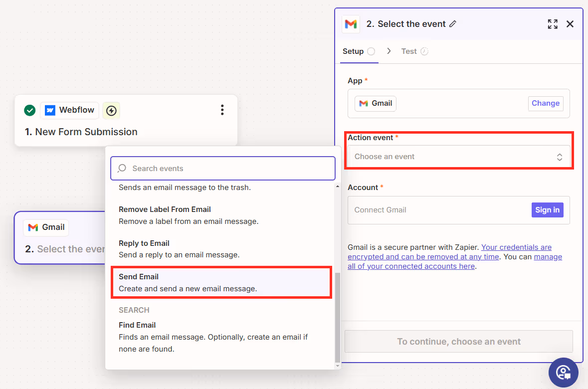Select the '2. Select the event' step card
Image resolution: width=588 pixels, height=389 pixels.
(60, 238)
